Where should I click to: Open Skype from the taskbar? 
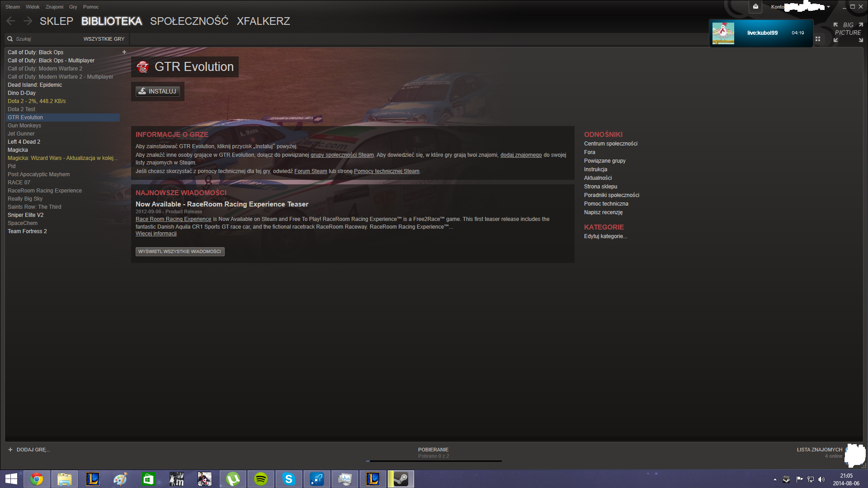coord(289,479)
